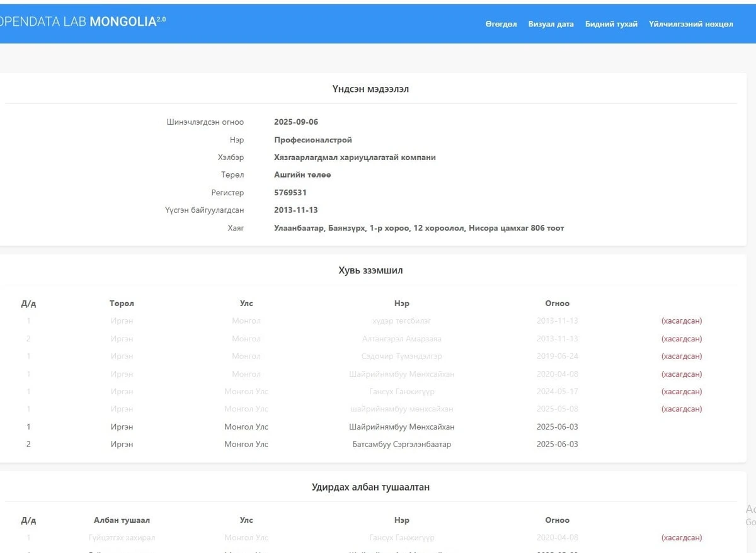Click the company type Хязгаарлагдмал хариуцлагатай компани
Viewport: 756px width, 553px height.
click(x=355, y=157)
